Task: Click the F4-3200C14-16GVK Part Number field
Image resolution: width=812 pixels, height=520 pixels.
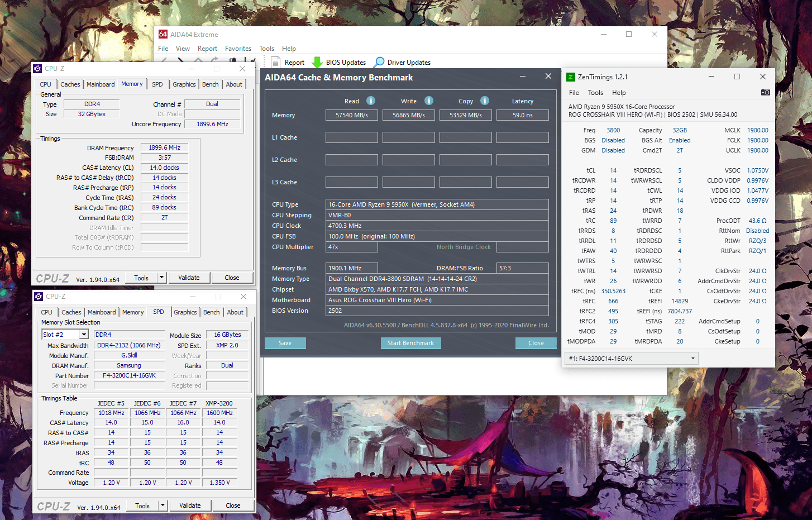Action: pyautogui.click(x=129, y=375)
